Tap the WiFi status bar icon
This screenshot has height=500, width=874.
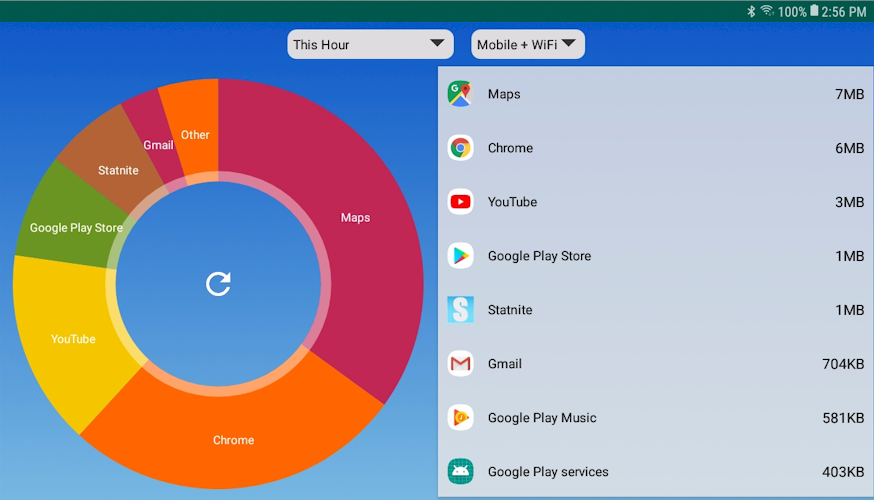[767, 11]
